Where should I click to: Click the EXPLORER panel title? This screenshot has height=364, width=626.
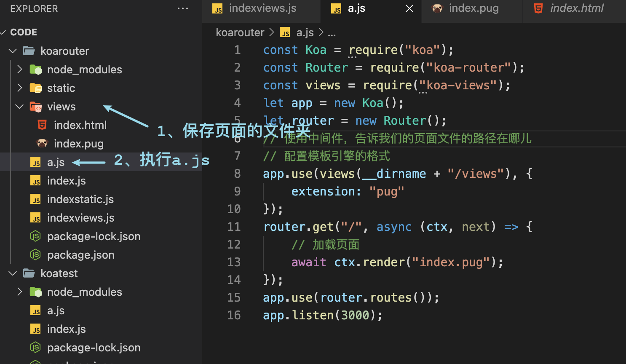[x=34, y=8]
